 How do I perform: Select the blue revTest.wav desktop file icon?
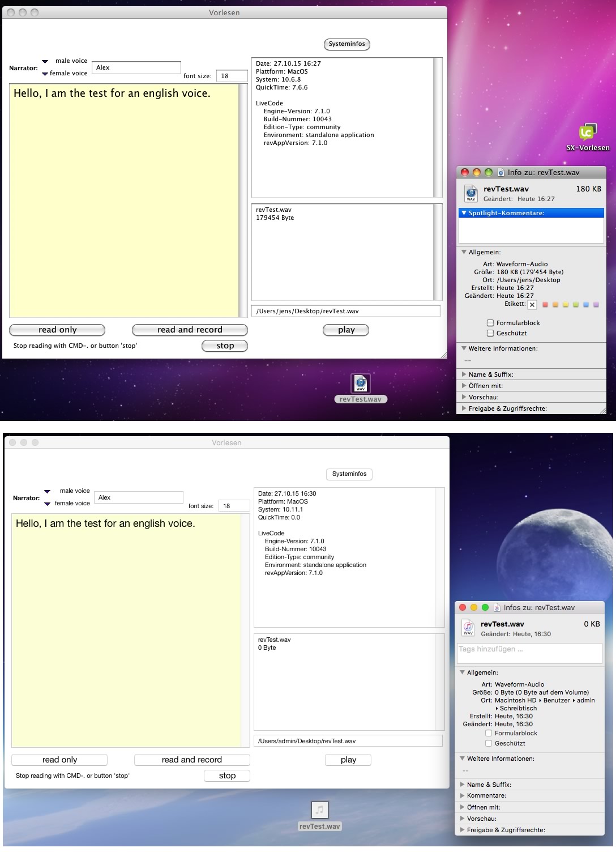(x=361, y=384)
